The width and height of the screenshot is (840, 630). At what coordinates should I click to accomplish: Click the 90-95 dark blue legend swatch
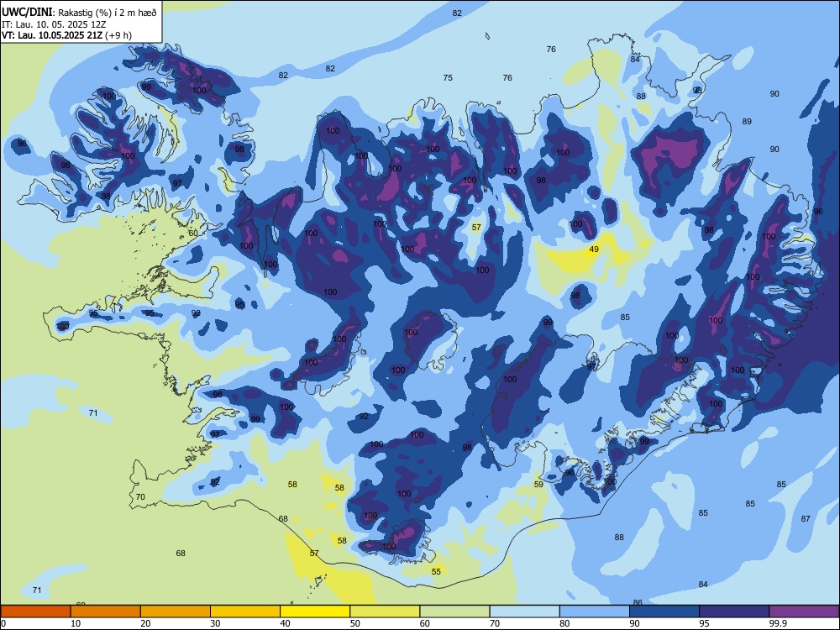click(x=664, y=612)
